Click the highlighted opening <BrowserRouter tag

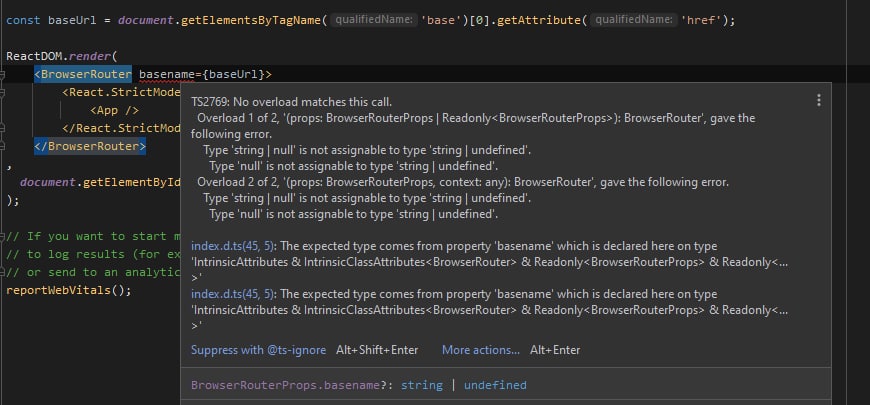click(83, 74)
